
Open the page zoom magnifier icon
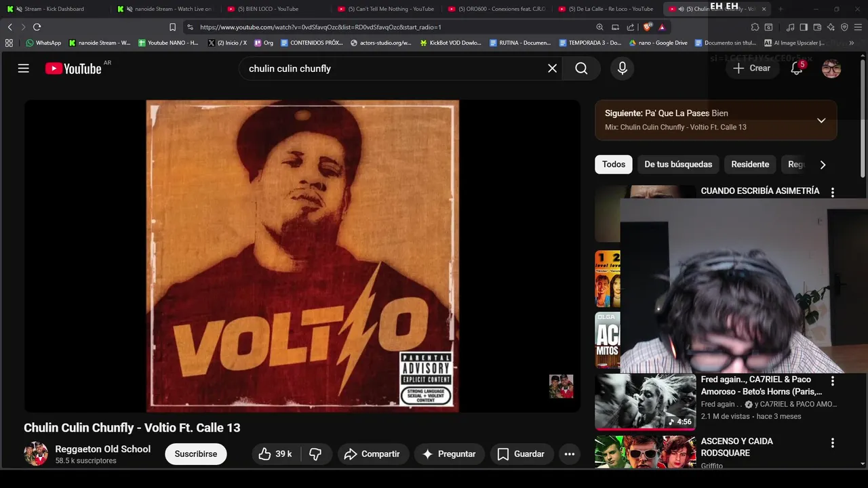pyautogui.click(x=599, y=27)
